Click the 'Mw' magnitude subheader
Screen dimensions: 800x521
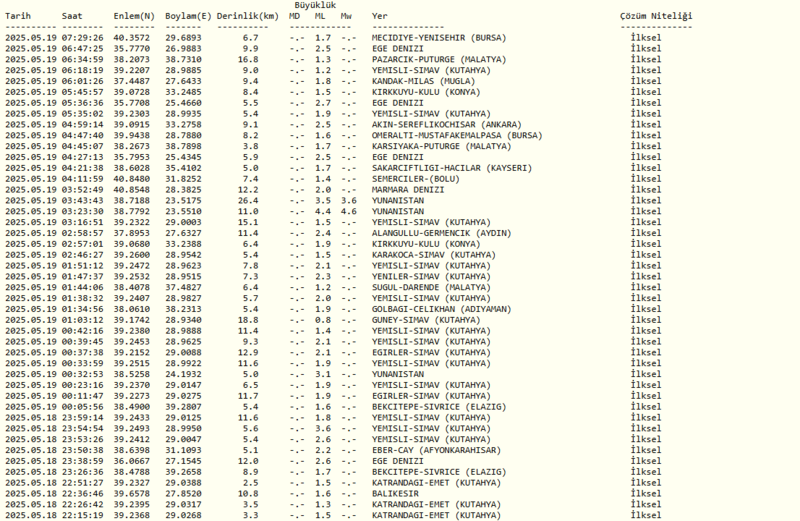point(346,16)
